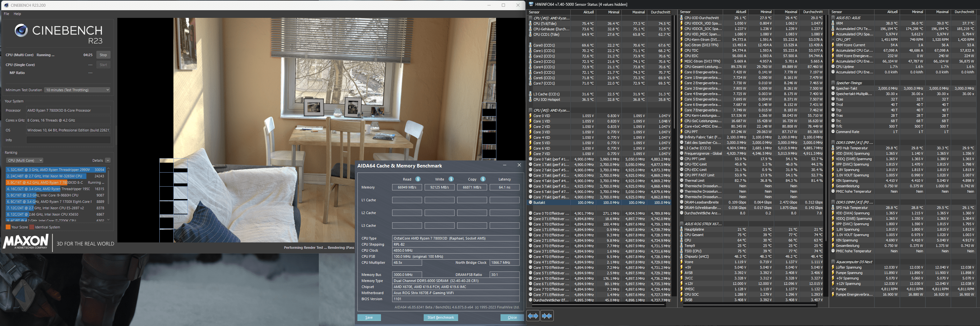Click Close button in AIDA64 window
The width and height of the screenshot is (980, 326).
click(512, 317)
